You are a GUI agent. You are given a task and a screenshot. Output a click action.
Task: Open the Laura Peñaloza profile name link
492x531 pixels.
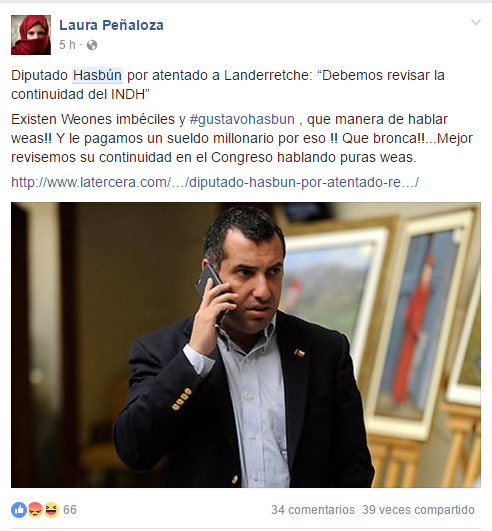tap(111, 25)
